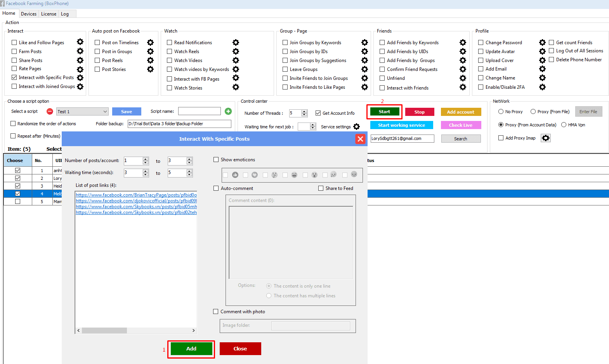
Task: Open settings gear for Post Reels
Action: (x=150, y=60)
